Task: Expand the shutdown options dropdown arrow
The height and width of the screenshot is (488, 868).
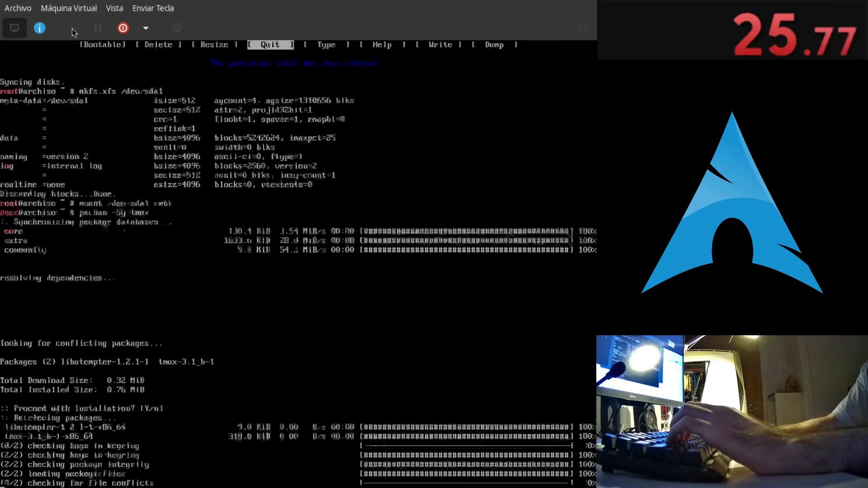Action: (x=146, y=28)
